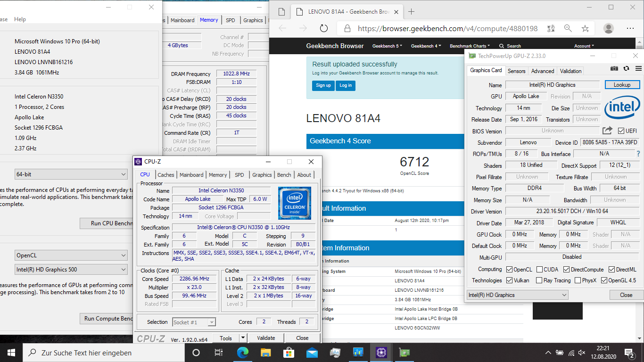The width and height of the screenshot is (644, 362).
Task: Open the 64-bit architecture dropdown in Geekbench
Action: 71,174
